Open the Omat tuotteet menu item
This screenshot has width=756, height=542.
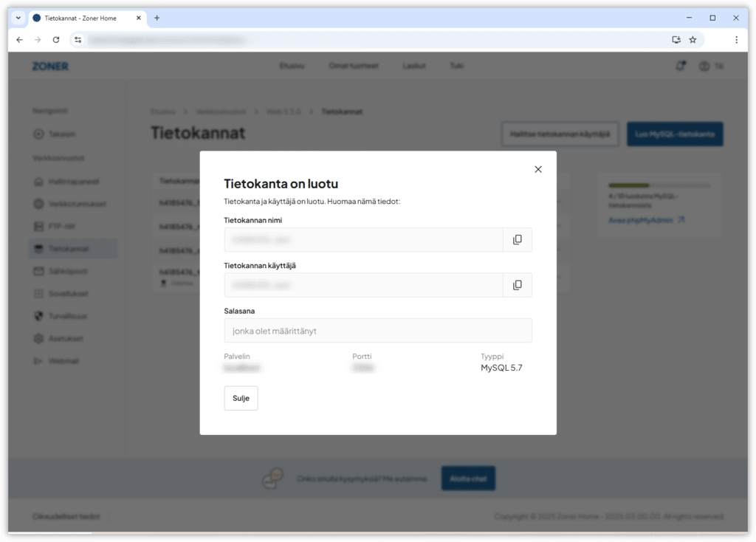click(x=353, y=66)
